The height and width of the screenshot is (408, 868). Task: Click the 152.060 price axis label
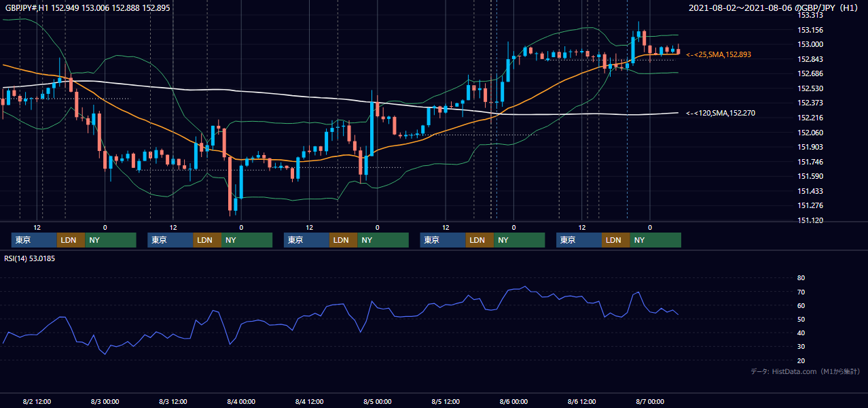point(810,133)
